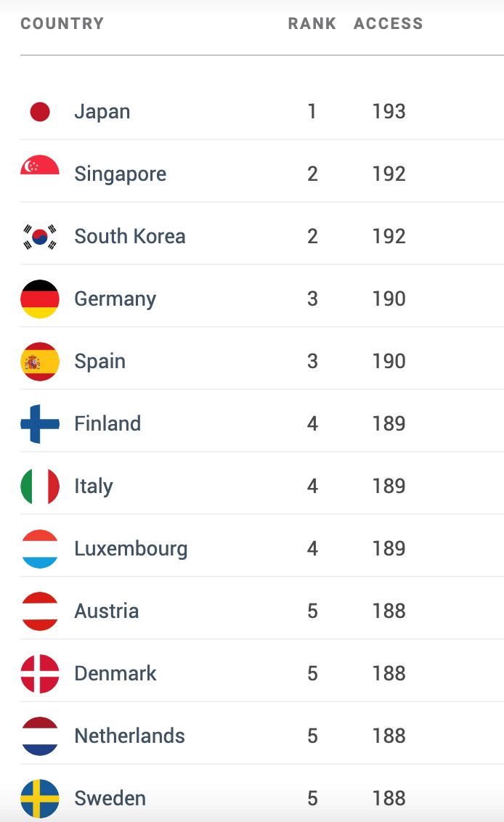Open the South Korea country link
The image size is (504, 822).
[130, 237]
